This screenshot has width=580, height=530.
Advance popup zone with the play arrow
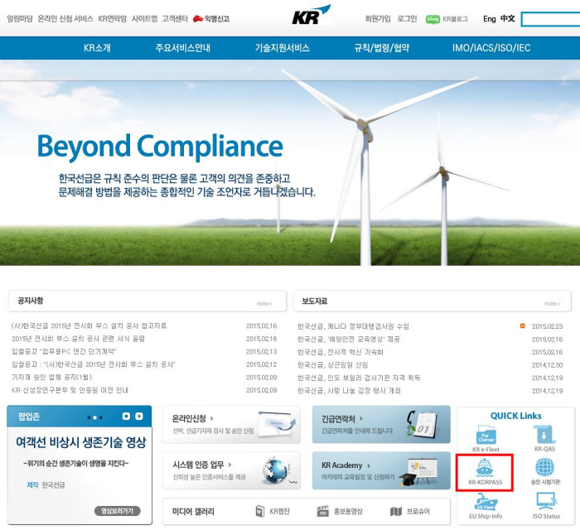(139, 416)
